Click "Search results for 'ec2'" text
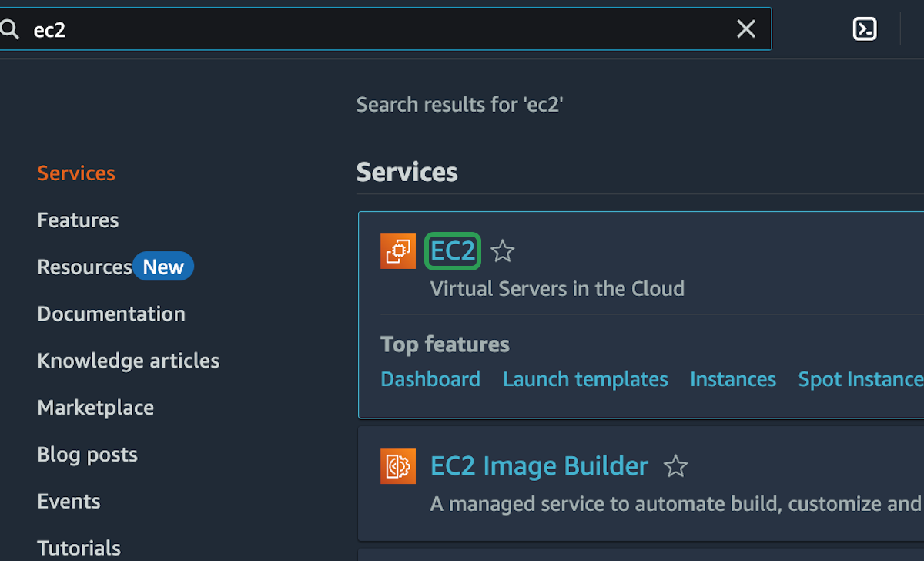This screenshot has width=924, height=561. [x=460, y=105]
